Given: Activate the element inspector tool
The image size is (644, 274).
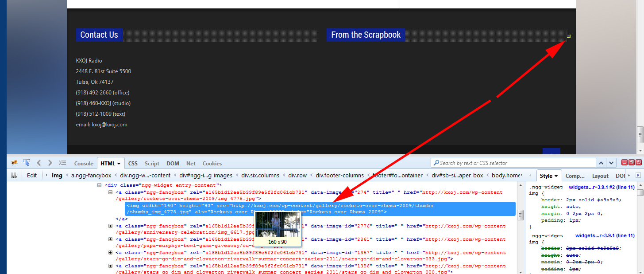Looking at the screenshot, I should (27, 163).
